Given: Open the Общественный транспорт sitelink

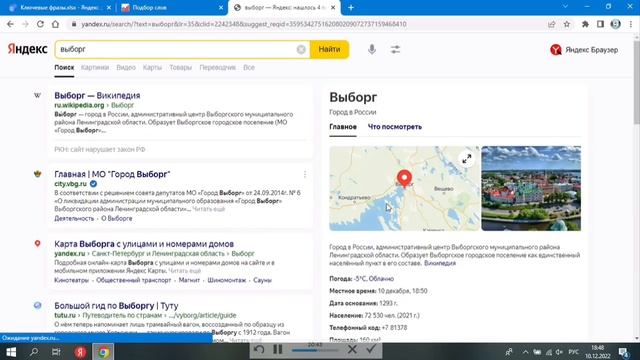Looking at the screenshot, I should coord(133,280).
